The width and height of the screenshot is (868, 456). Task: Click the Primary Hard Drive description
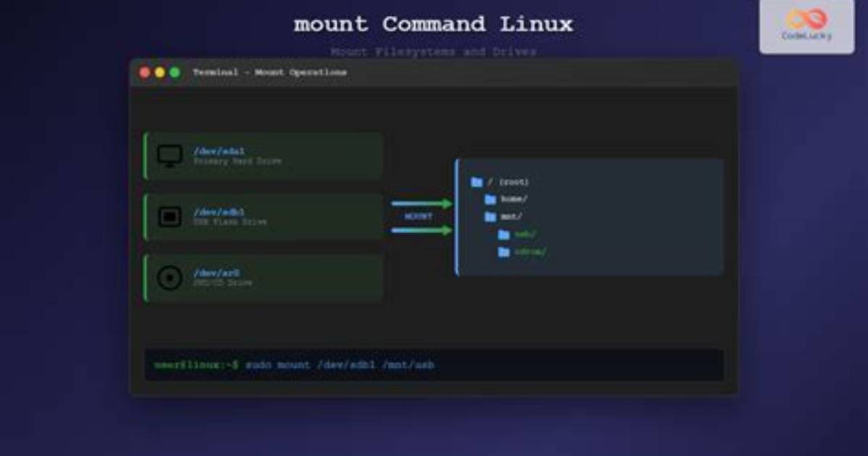(x=237, y=161)
